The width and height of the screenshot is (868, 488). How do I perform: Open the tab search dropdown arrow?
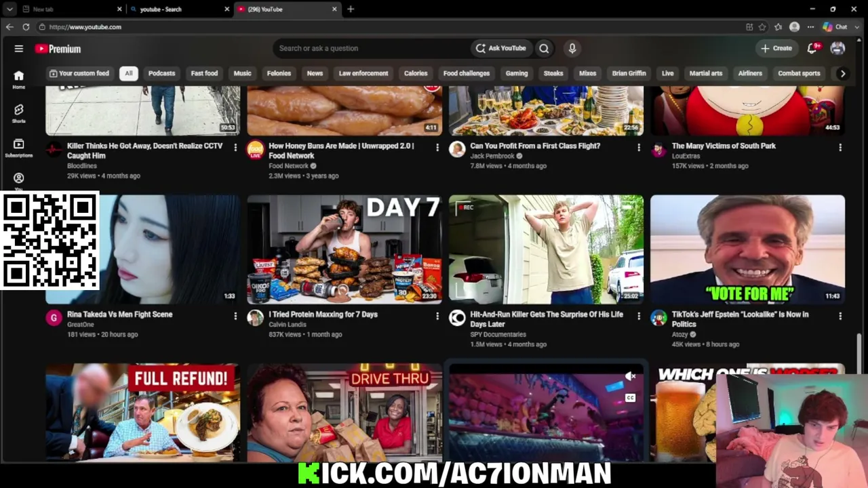point(9,9)
